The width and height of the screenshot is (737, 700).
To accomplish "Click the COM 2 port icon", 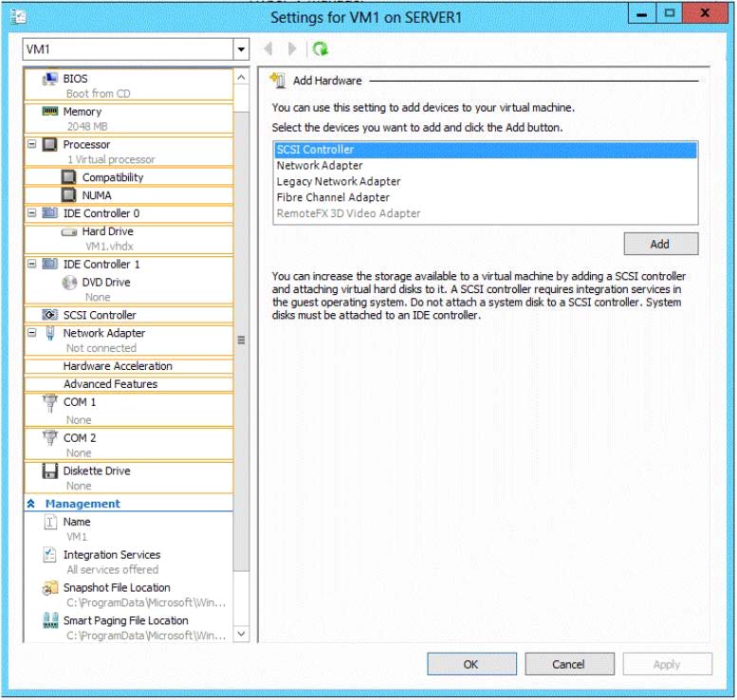I will (x=50, y=438).
